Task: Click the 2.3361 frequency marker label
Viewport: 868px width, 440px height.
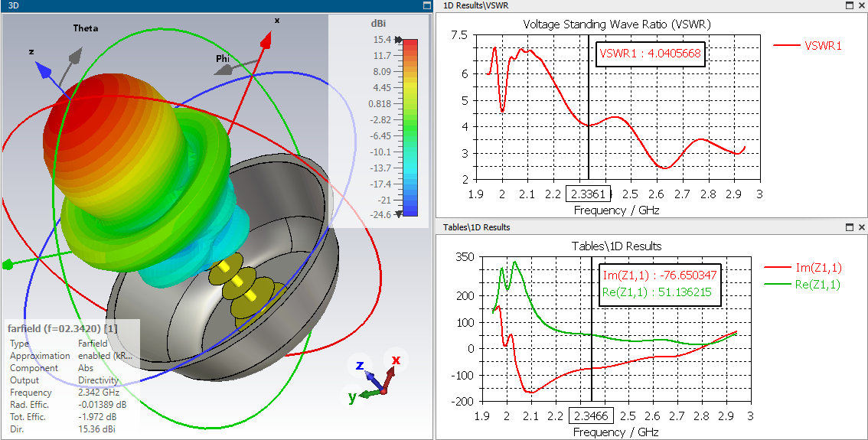Action: tap(588, 194)
